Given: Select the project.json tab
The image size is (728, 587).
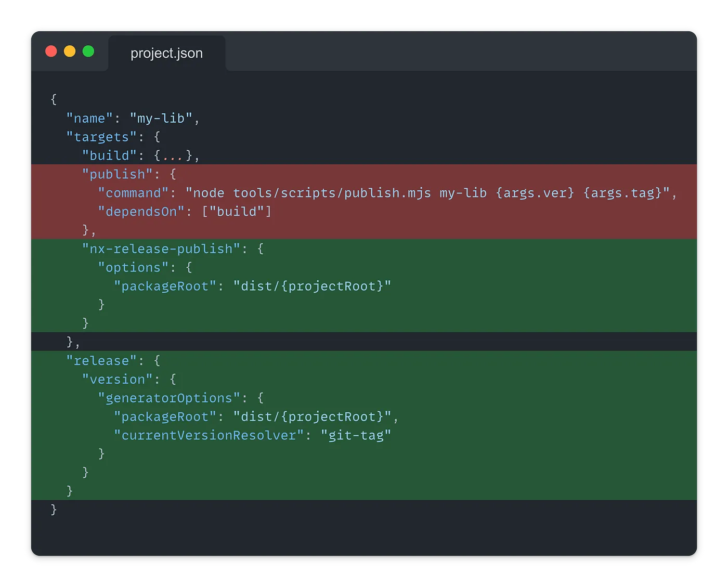Looking at the screenshot, I should 166,53.
